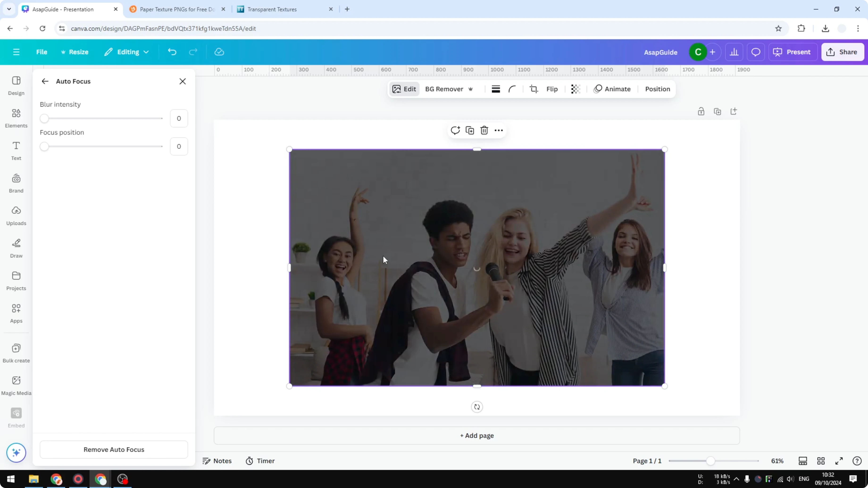Click the AsapGuide design title

(660, 52)
